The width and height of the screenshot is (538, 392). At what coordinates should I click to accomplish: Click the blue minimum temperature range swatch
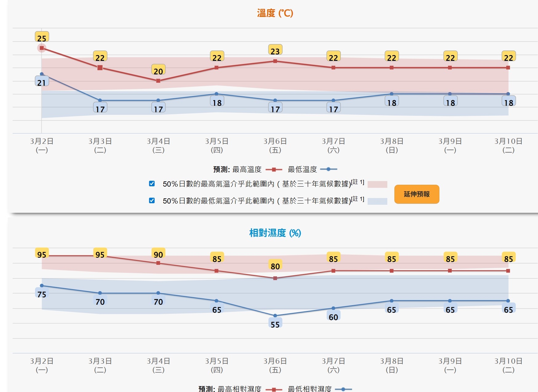[x=377, y=201]
